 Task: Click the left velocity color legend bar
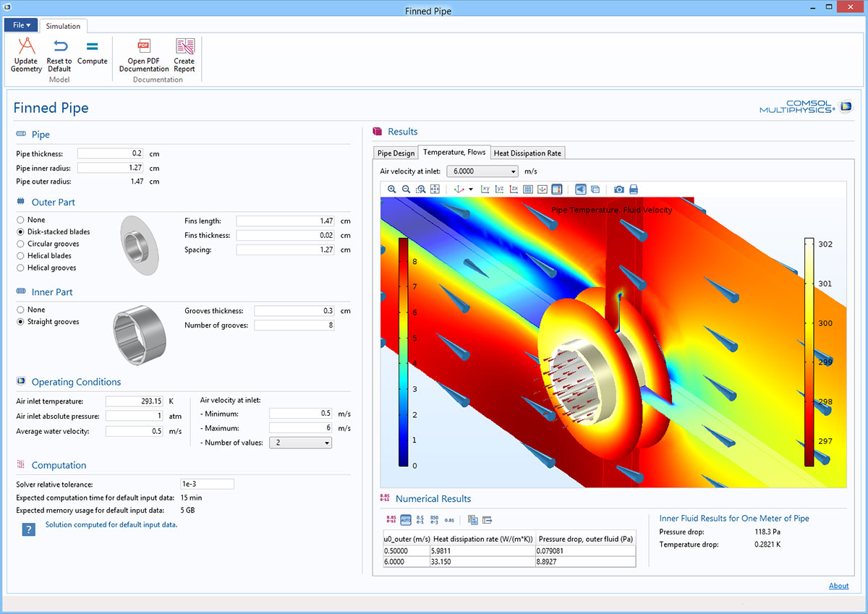[x=403, y=351]
